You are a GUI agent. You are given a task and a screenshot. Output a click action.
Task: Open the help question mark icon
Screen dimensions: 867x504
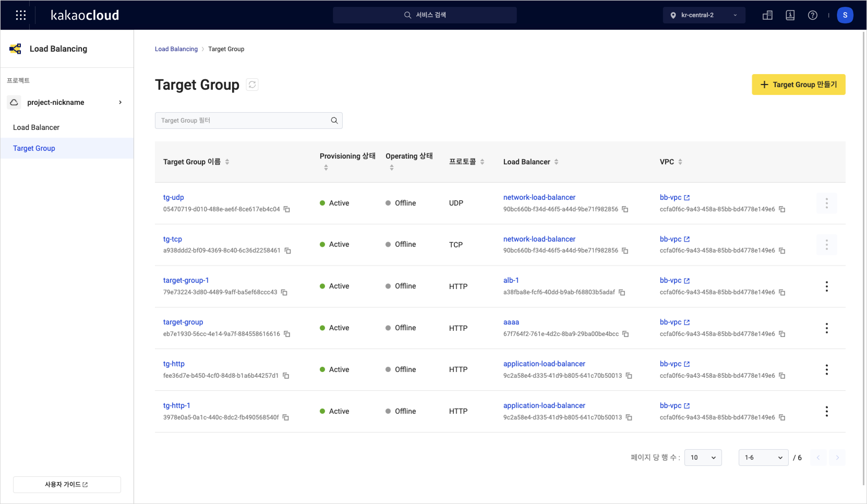pyautogui.click(x=813, y=15)
